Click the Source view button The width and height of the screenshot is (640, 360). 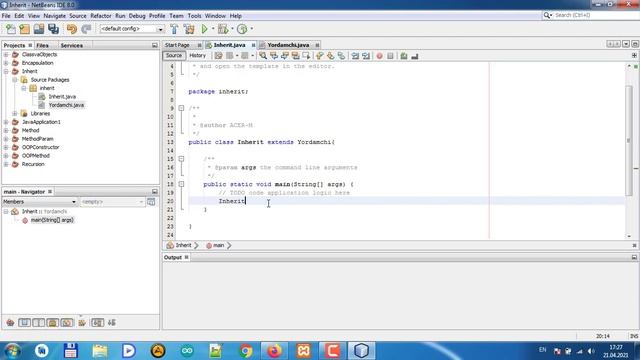174,56
